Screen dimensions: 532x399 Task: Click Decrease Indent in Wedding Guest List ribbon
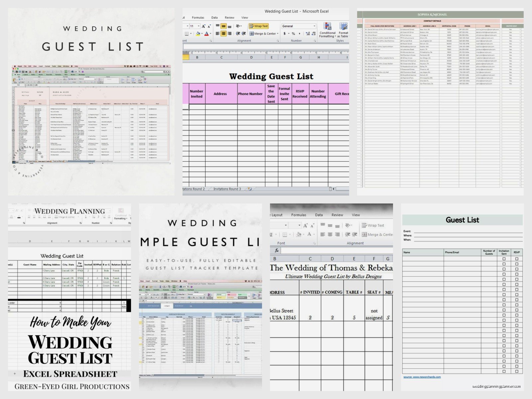tap(238, 34)
